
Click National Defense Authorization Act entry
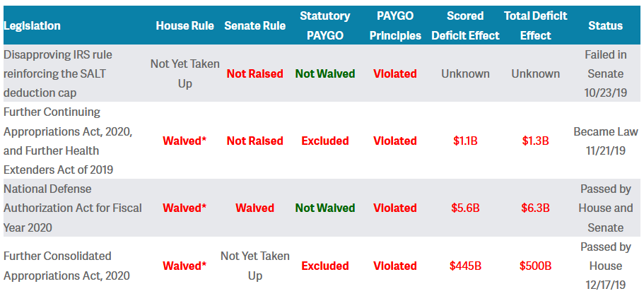click(73, 208)
